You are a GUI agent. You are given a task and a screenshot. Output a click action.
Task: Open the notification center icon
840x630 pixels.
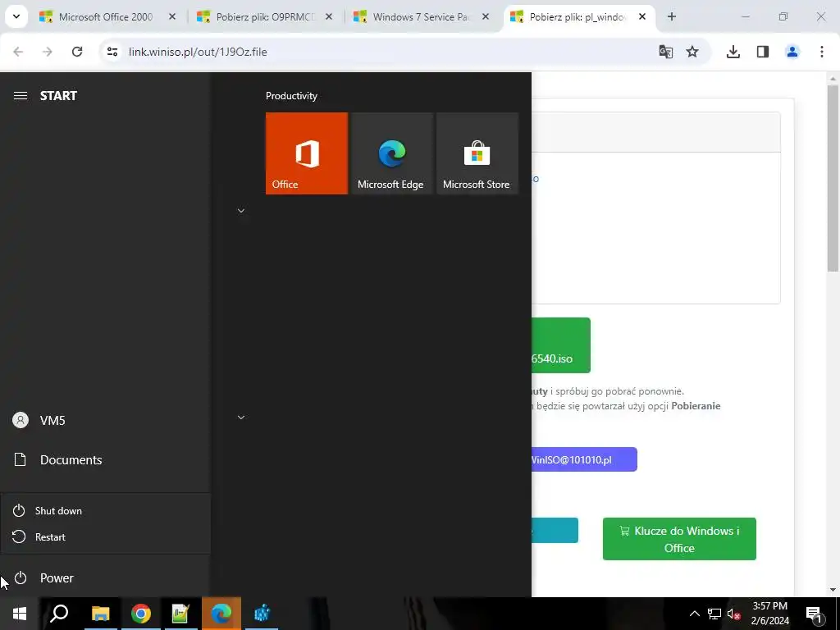(x=814, y=614)
